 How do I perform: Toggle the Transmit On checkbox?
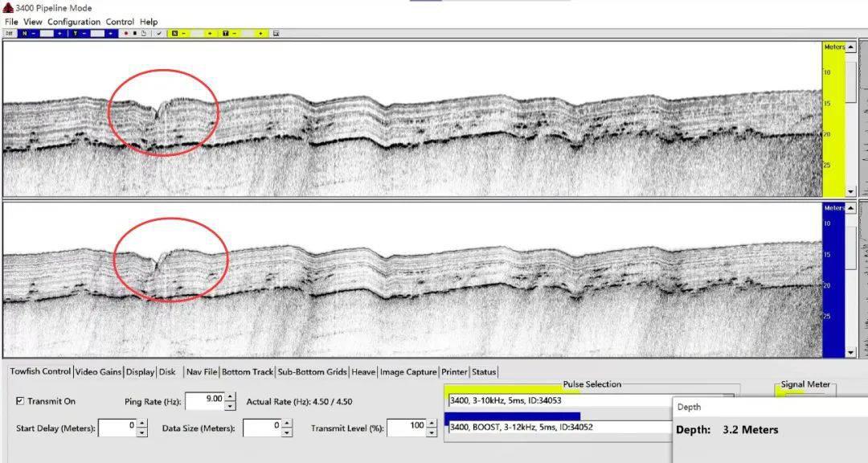coord(20,401)
